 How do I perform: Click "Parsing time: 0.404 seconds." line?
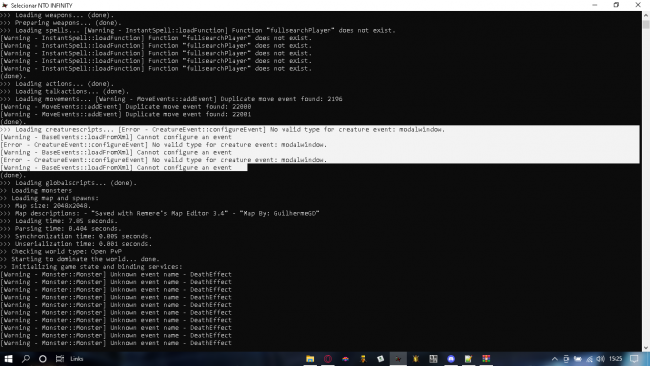(x=61, y=229)
